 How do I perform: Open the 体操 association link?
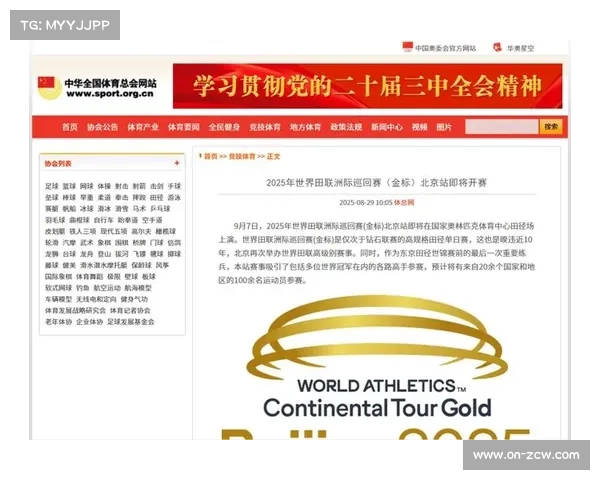pos(104,186)
